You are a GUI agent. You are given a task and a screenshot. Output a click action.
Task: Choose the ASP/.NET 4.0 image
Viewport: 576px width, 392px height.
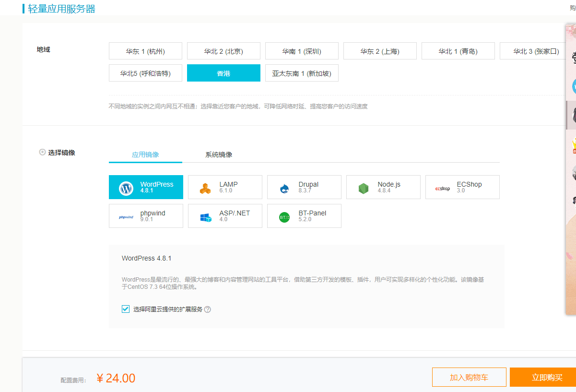pyautogui.click(x=225, y=216)
